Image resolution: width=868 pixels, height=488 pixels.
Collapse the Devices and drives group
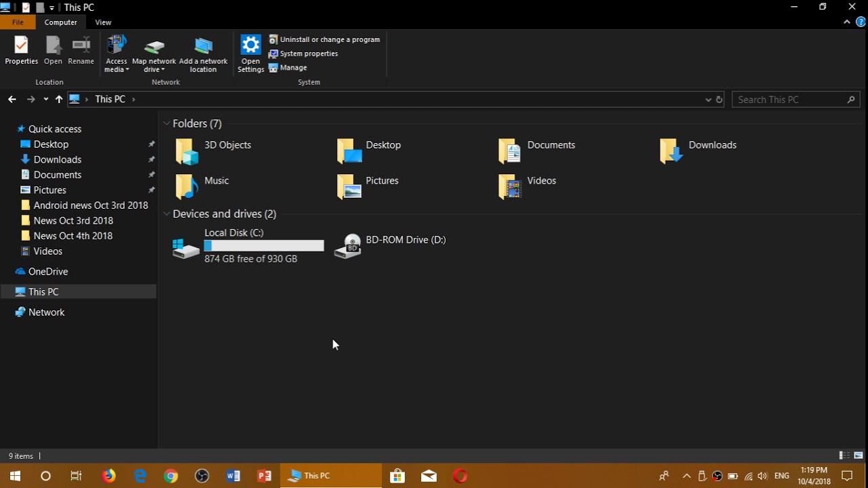tap(167, 213)
